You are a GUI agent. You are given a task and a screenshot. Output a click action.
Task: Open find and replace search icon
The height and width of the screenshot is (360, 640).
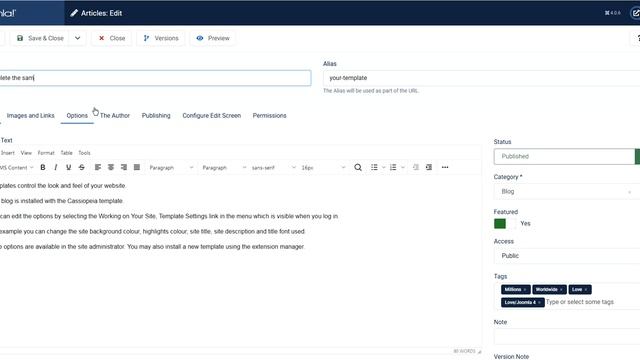358,167
